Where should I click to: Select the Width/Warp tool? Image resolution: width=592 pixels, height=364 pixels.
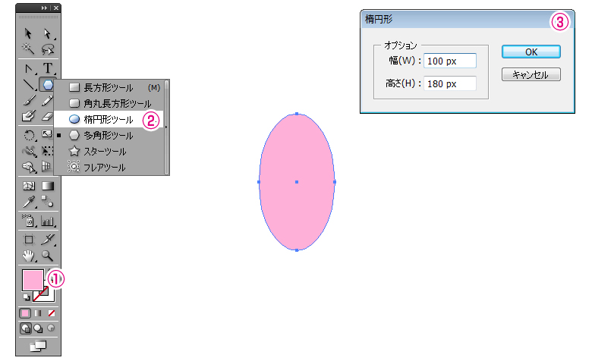tap(29, 151)
